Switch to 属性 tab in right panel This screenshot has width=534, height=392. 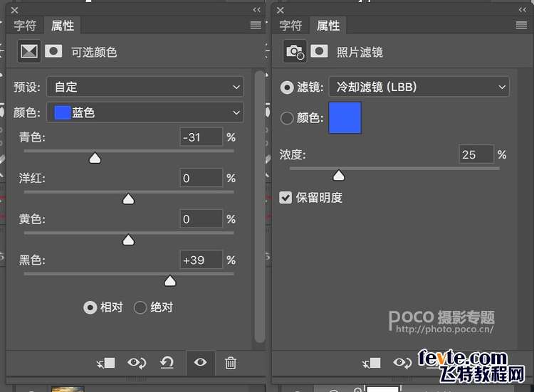[x=328, y=26]
